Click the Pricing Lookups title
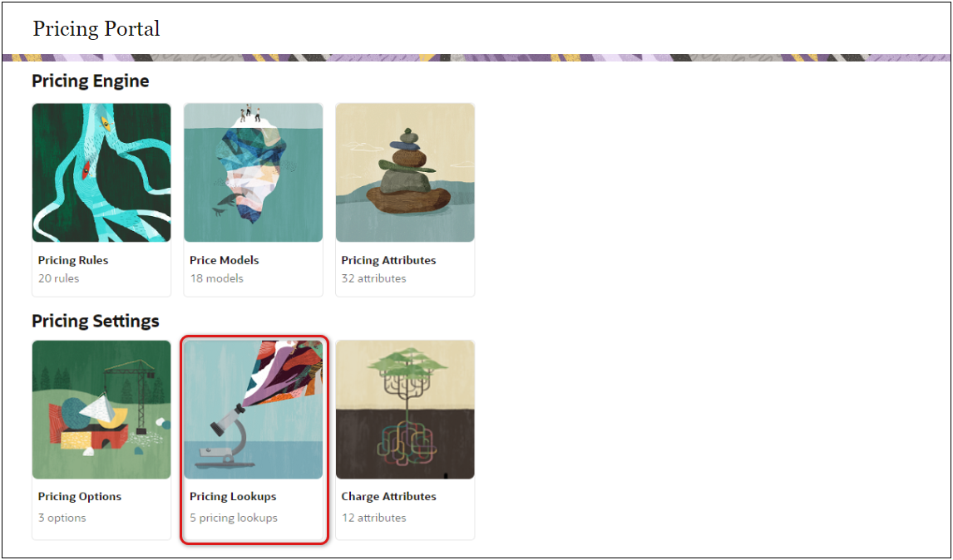The height and width of the screenshot is (560, 953). [x=233, y=496]
